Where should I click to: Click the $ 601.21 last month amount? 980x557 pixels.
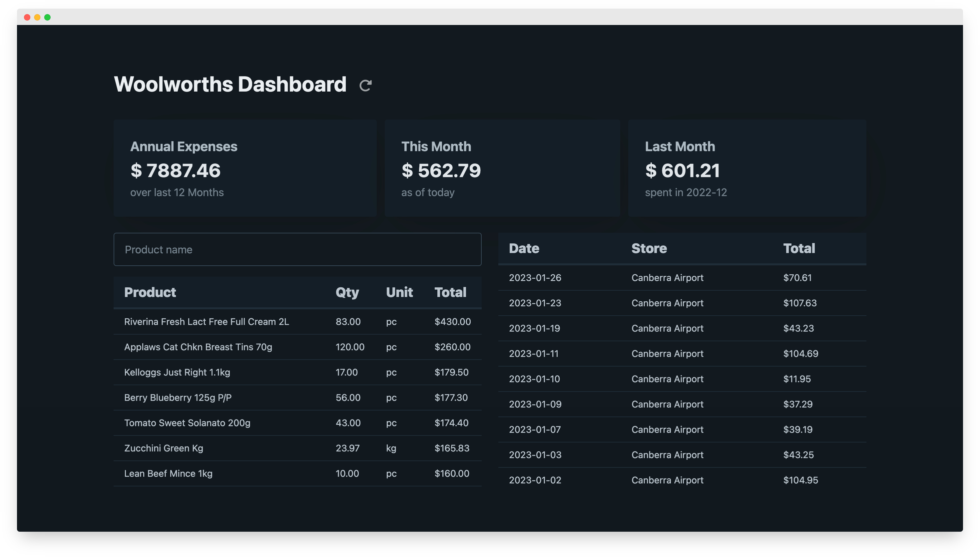tap(682, 170)
